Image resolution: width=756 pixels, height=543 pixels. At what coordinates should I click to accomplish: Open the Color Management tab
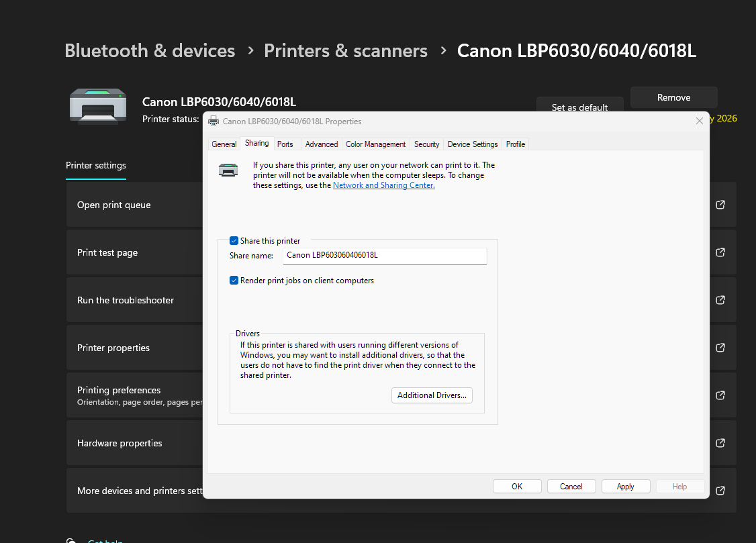[x=375, y=144]
